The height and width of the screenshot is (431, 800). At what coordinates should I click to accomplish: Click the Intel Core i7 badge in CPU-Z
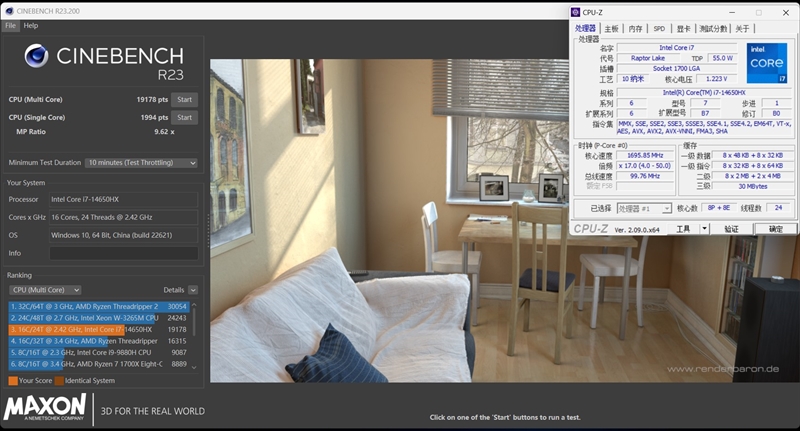[767, 63]
